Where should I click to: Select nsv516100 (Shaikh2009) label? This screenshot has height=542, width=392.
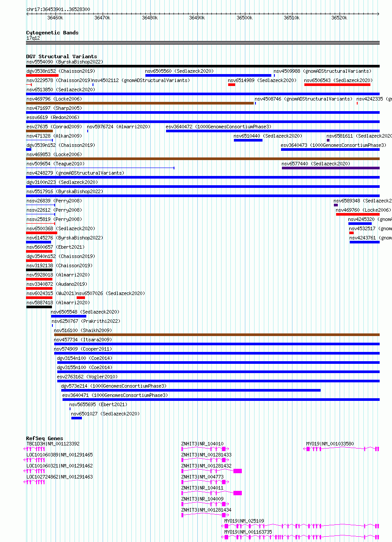coord(83,330)
